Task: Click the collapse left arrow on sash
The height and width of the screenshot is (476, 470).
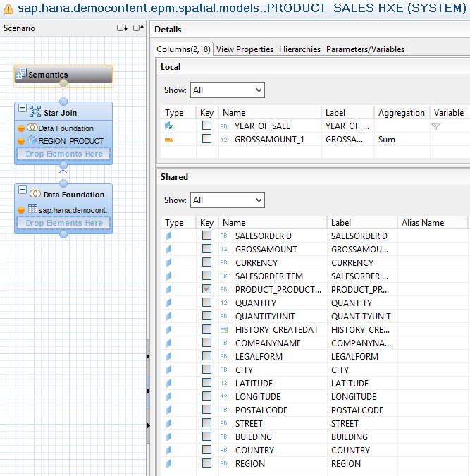Action: [148, 356]
